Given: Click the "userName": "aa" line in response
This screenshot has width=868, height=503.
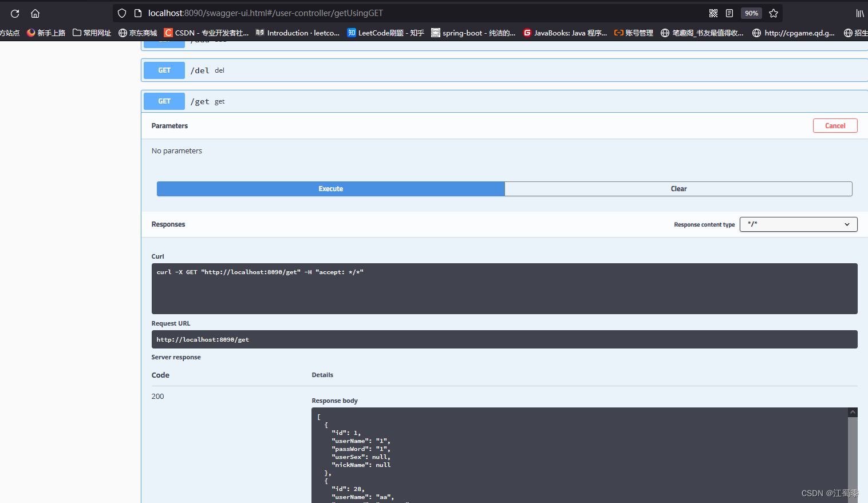Looking at the screenshot, I should click(362, 497).
